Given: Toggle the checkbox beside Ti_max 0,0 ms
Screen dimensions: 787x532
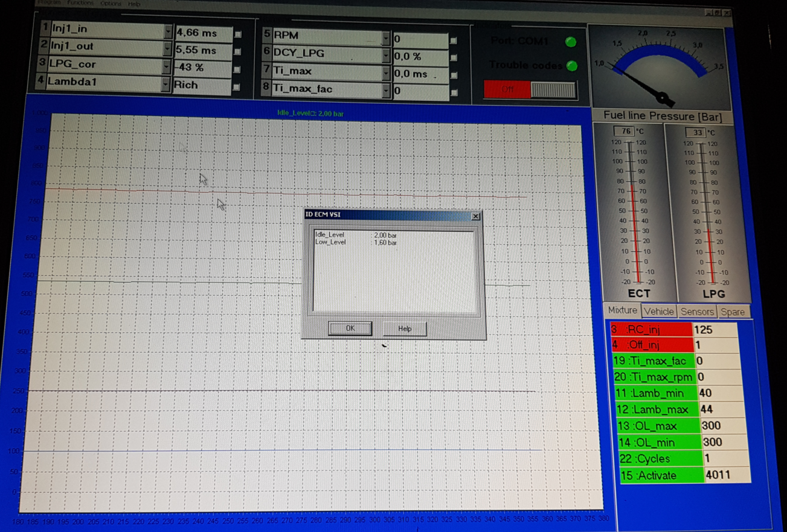Looking at the screenshot, I should [x=454, y=75].
